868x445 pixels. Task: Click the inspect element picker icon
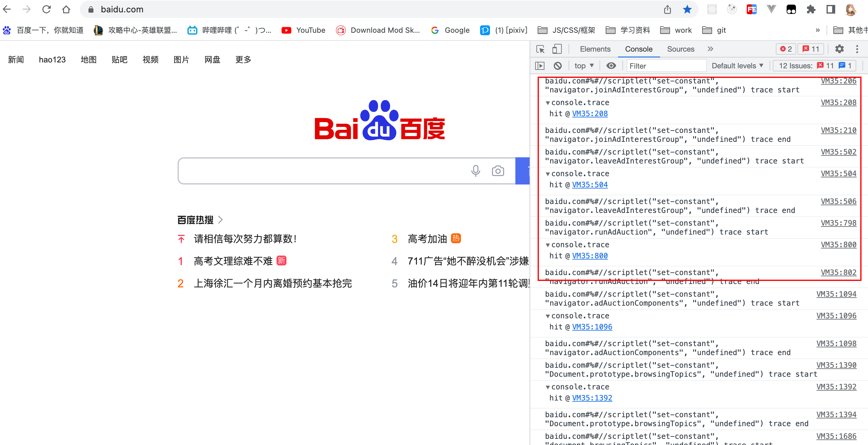[x=540, y=49]
